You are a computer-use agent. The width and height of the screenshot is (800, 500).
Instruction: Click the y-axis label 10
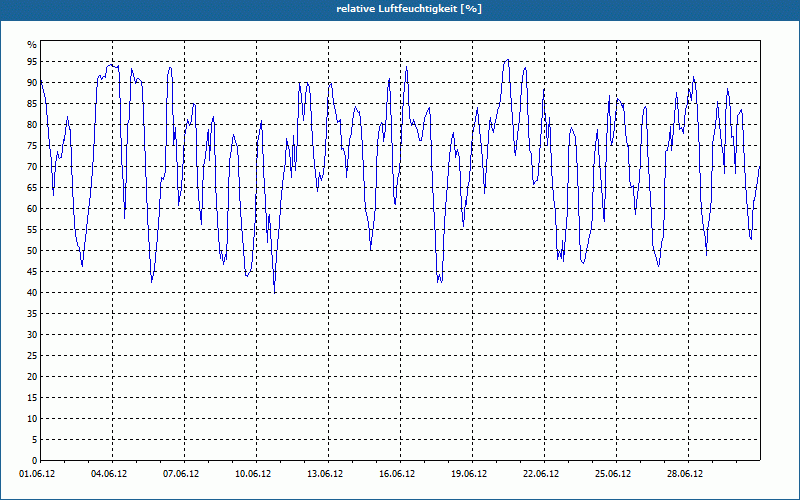tap(32, 419)
